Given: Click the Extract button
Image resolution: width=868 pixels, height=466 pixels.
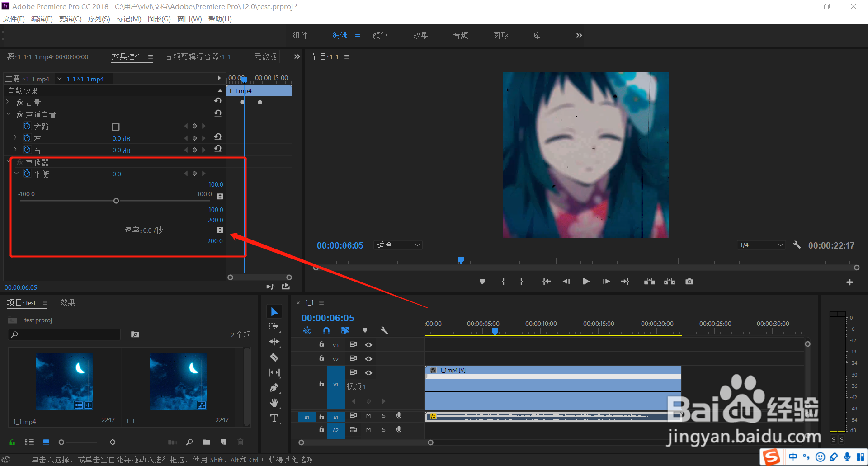Looking at the screenshot, I should coord(670,282).
